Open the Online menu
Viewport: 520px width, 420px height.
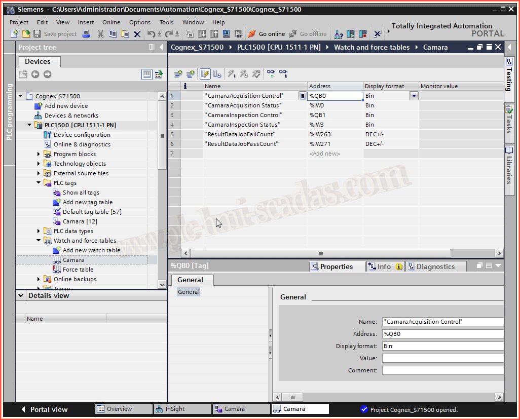tap(111, 22)
